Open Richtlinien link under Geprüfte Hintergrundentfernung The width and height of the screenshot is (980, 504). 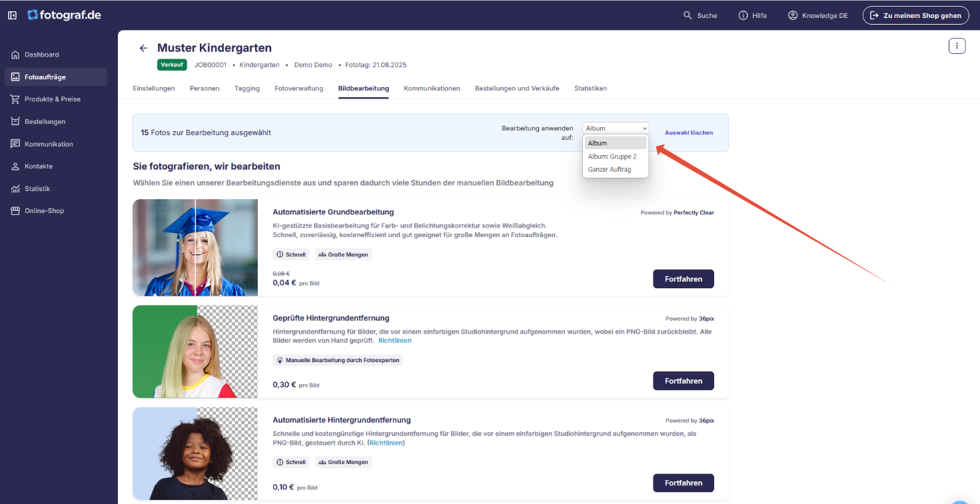[395, 340]
